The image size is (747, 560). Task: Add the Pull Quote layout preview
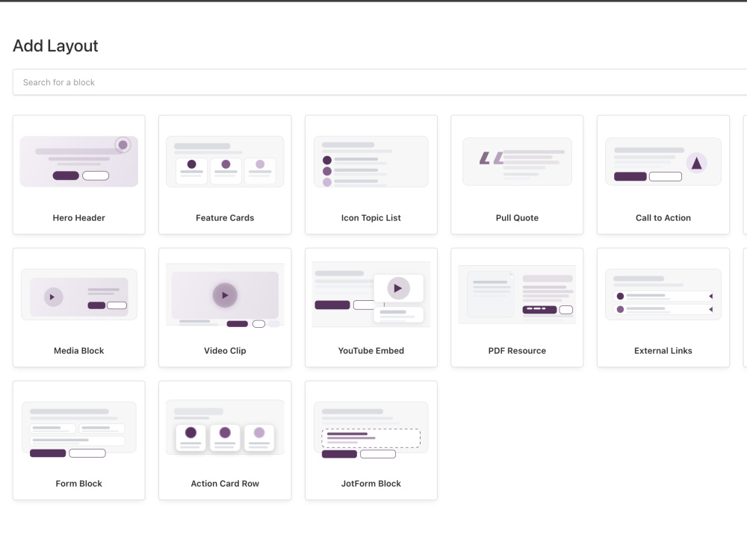[x=517, y=161]
